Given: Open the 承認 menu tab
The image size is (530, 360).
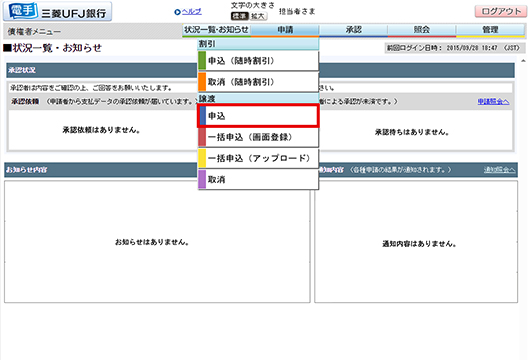Looking at the screenshot, I should pyautogui.click(x=354, y=30).
